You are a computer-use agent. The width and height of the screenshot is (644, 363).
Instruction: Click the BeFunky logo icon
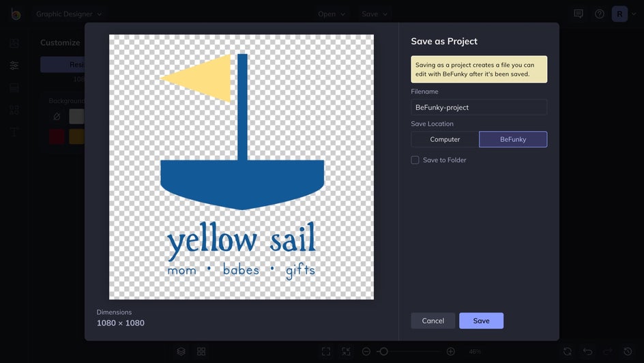(x=15, y=14)
